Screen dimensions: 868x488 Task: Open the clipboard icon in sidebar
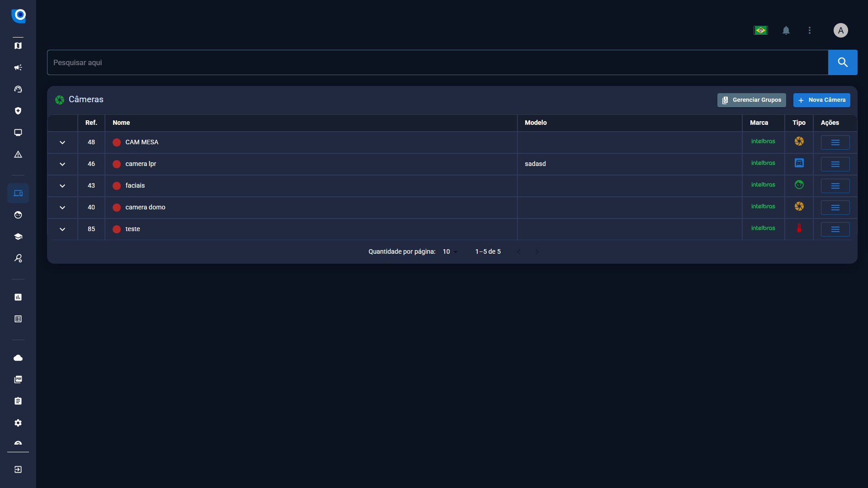pos(18,401)
